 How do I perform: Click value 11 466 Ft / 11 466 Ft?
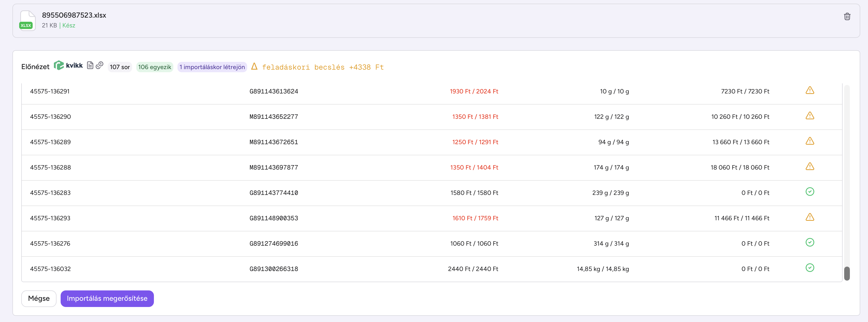pyautogui.click(x=742, y=218)
